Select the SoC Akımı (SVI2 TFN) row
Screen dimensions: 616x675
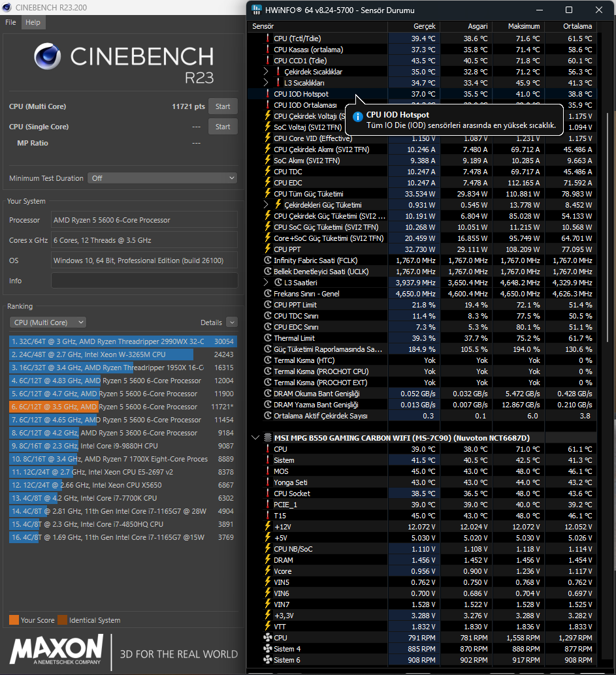423,161
